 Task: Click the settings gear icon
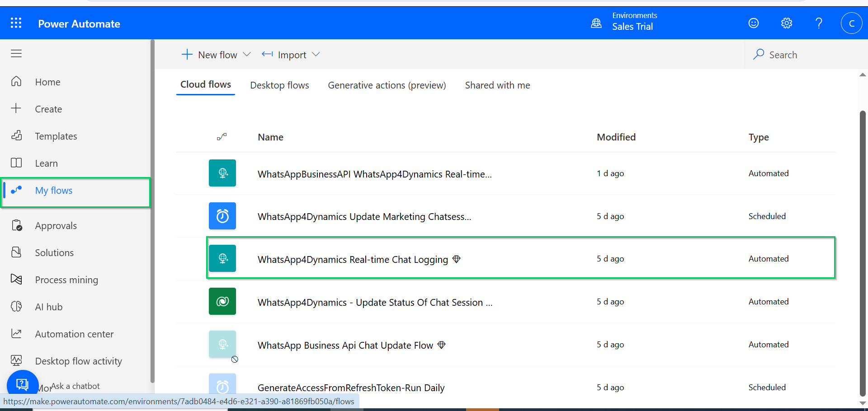tap(787, 23)
